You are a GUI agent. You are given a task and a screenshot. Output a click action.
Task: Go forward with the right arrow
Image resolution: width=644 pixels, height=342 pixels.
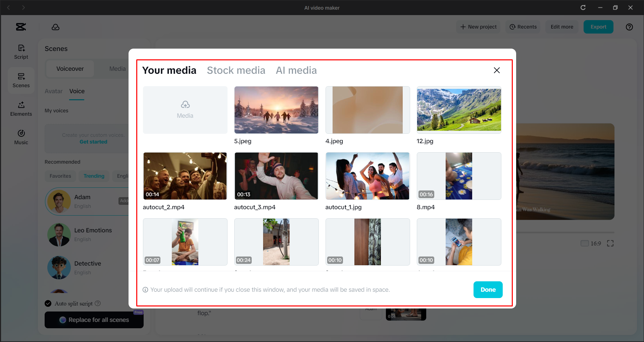pos(23,7)
